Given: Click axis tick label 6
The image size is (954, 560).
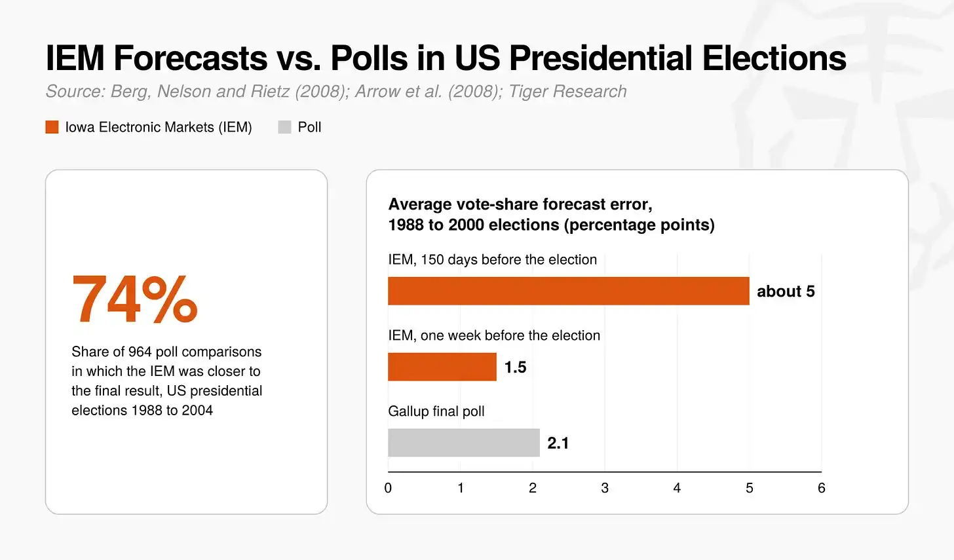Looking at the screenshot, I should pyautogui.click(x=822, y=488).
